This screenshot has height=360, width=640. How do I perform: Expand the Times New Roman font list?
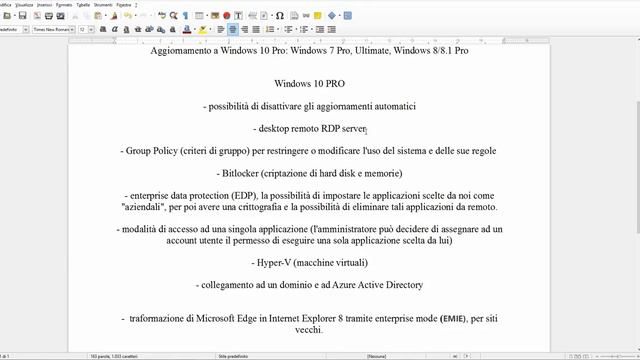(x=72, y=29)
